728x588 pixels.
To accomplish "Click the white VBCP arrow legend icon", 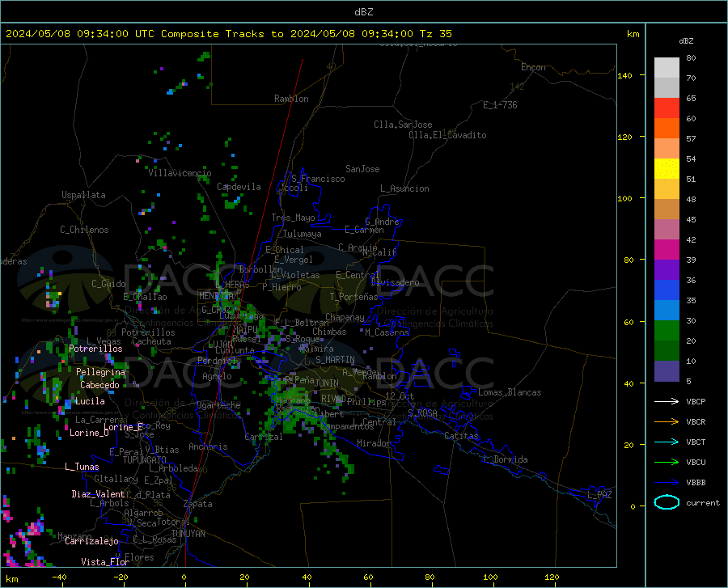I will point(667,401).
